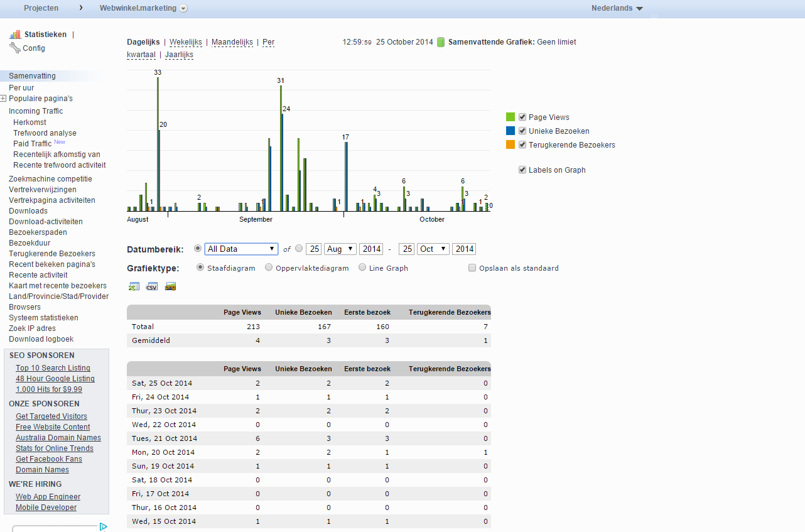Screen dimensions: 805x532
Task: Uncheck Labels on Graph
Action: tap(522, 170)
